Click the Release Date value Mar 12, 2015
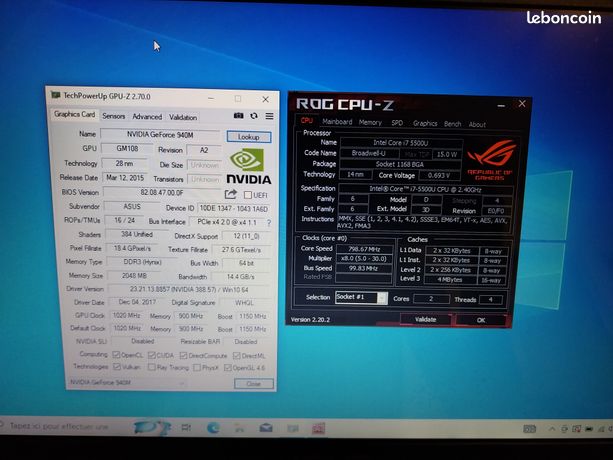The image size is (613, 460). pos(125,178)
